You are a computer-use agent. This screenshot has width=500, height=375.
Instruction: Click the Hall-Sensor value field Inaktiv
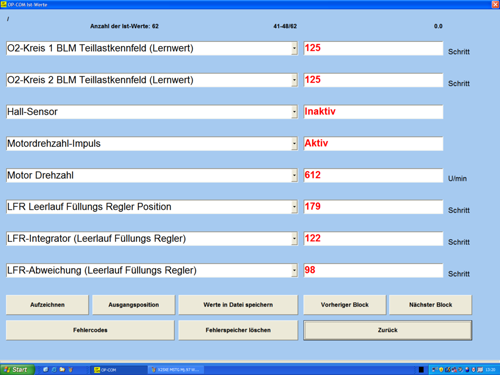pyautogui.click(x=373, y=112)
